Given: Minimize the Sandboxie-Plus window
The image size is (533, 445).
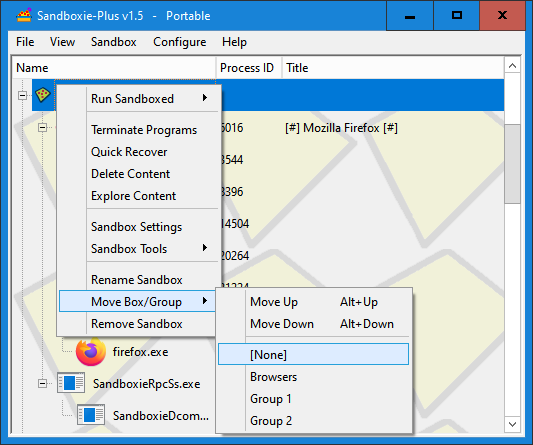Looking at the screenshot, I should coord(410,16).
